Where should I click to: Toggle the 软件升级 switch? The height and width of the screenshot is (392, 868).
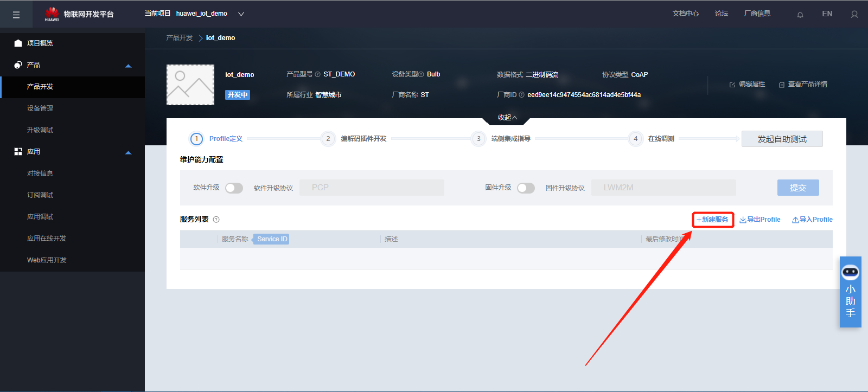pyautogui.click(x=234, y=188)
